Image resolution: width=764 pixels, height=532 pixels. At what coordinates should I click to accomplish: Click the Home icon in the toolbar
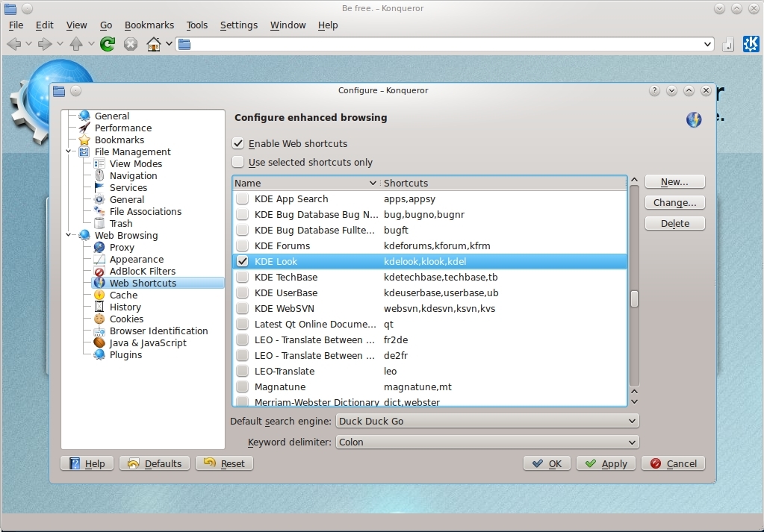point(154,44)
